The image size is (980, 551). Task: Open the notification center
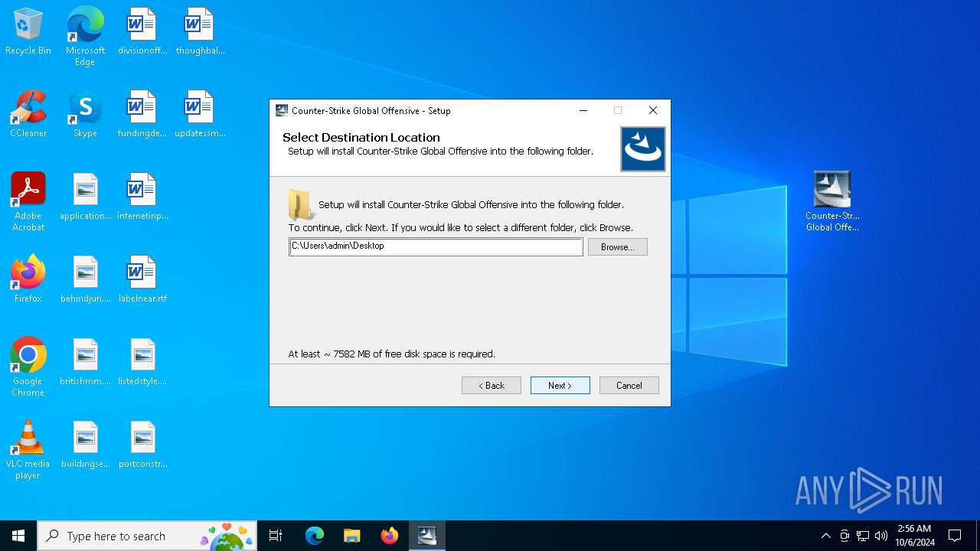coord(955,536)
